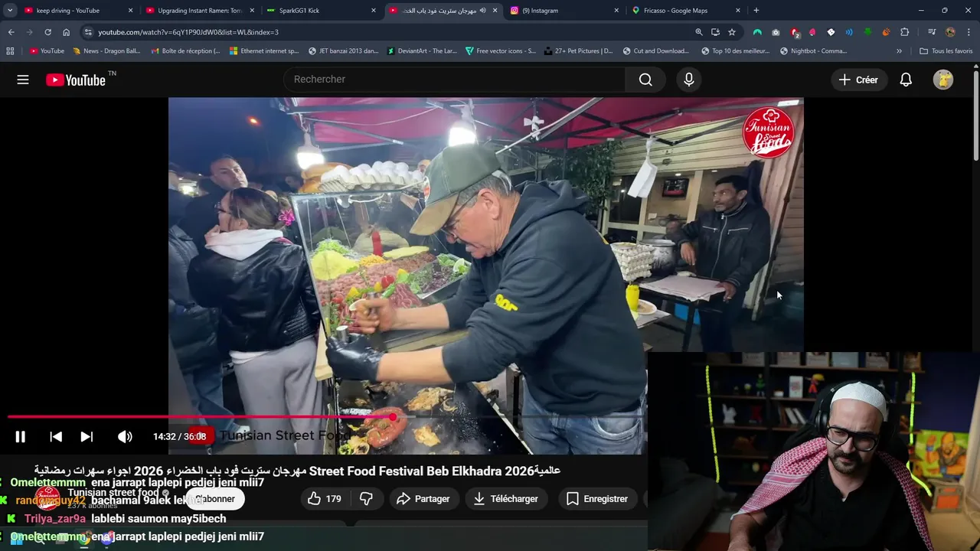Open the Chrome three-dot menu
The width and height of the screenshot is (980, 551).
coord(969,32)
